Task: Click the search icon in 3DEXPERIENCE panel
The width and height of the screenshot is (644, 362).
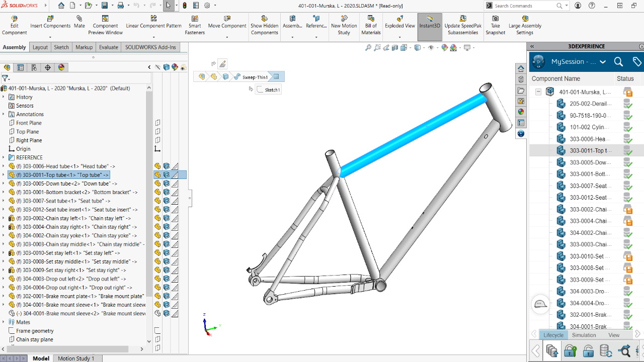Action: click(618, 62)
